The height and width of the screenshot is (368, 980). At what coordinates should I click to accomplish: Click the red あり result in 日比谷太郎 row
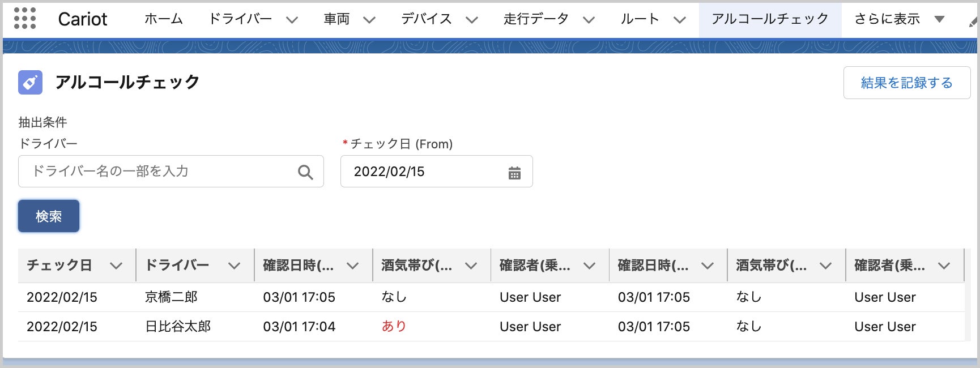[394, 326]
